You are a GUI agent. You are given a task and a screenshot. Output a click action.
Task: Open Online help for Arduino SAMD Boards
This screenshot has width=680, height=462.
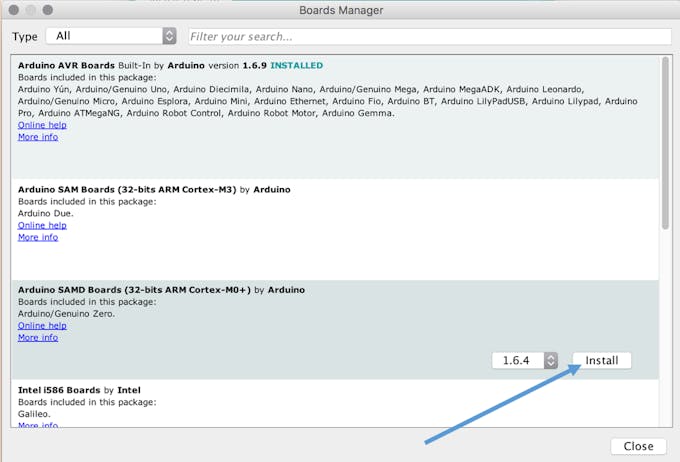(42, 326)
